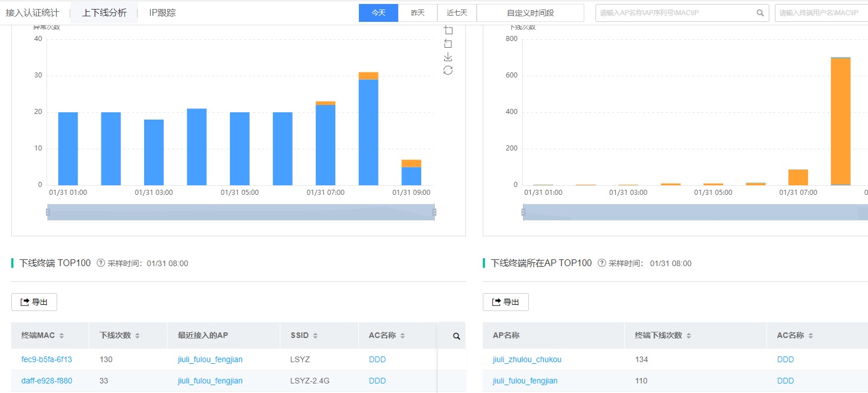Click the 134 终端下线次数 cell

[x=642, y=359]
